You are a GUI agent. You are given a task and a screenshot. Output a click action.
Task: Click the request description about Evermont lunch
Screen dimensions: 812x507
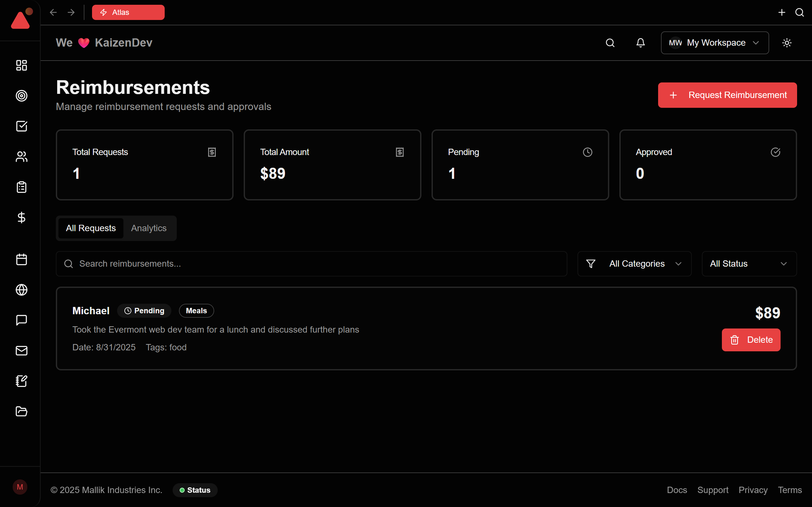216,330
